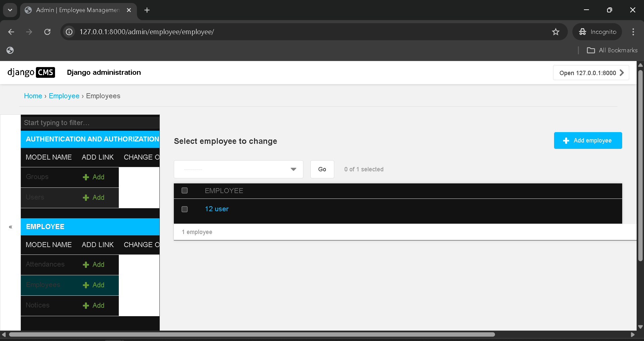Click plus icon beside Groups Add
Image resolution: width=644 pixels, height=341 pixels.
click(x=86, y=177)
